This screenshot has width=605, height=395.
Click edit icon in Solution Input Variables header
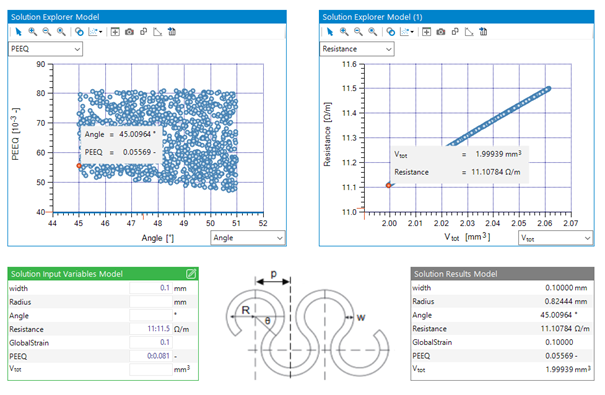tap(191, 274)
